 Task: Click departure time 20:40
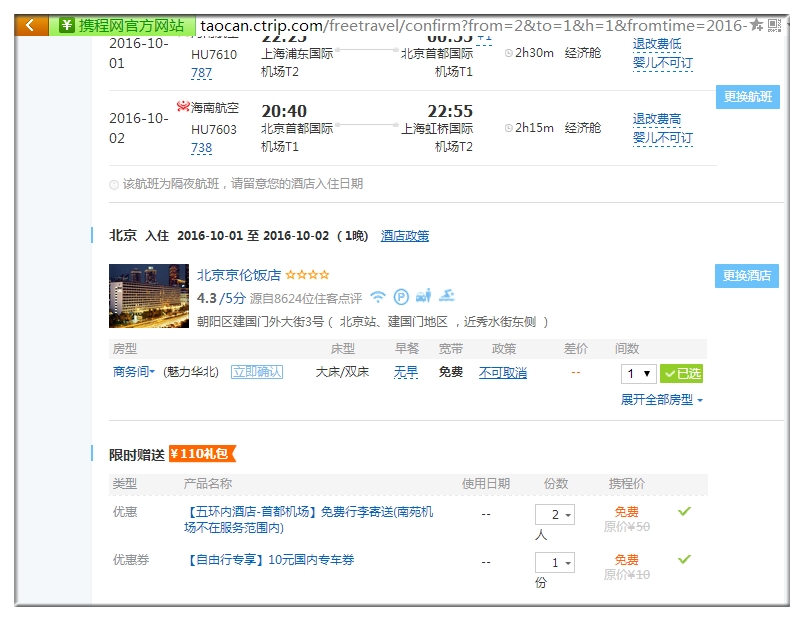(284, 111)
